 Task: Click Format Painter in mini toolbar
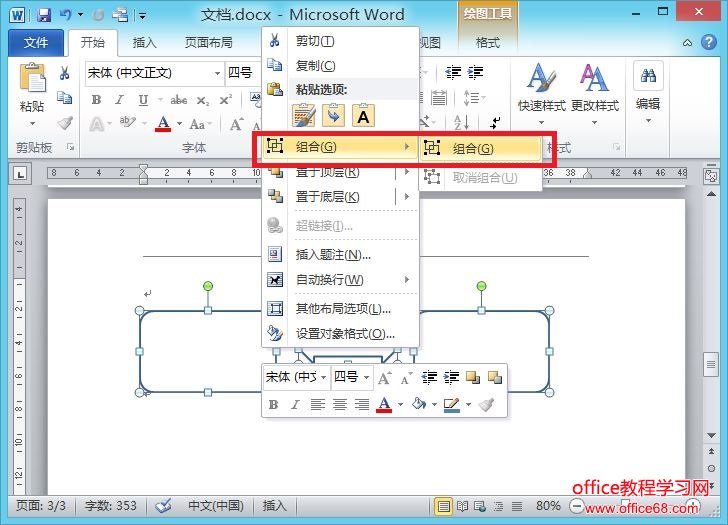tap(486, 404)
